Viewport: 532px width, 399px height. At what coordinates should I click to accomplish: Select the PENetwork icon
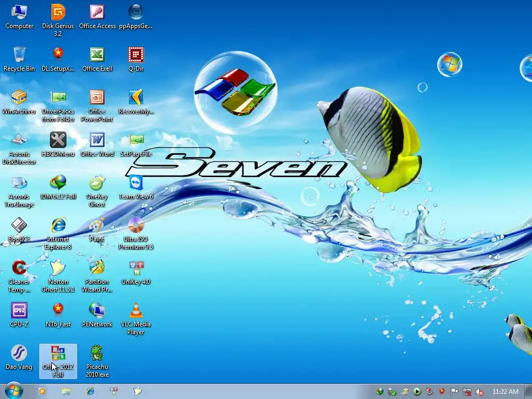[x=97, y=315]
